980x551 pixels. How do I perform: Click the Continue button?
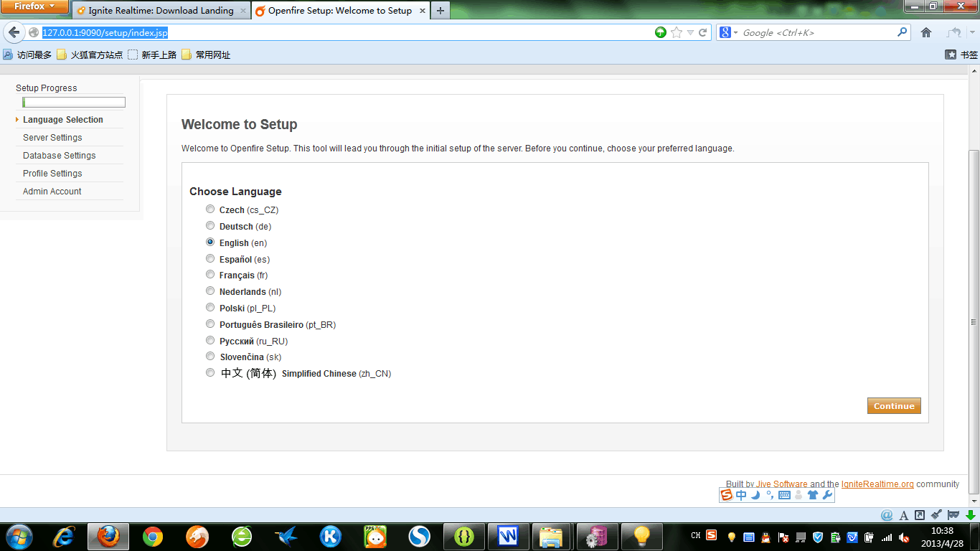(894, 406)
